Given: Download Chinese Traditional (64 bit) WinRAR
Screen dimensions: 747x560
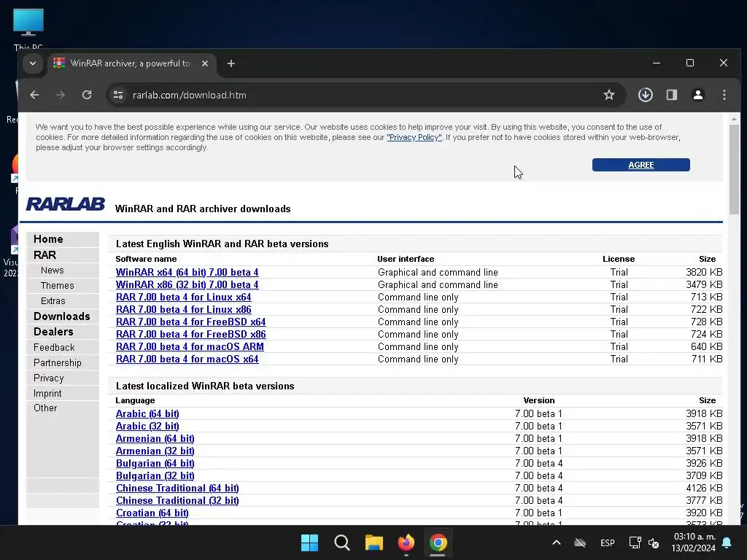Looking at the screenshot, I should click(x=177, y=488).
